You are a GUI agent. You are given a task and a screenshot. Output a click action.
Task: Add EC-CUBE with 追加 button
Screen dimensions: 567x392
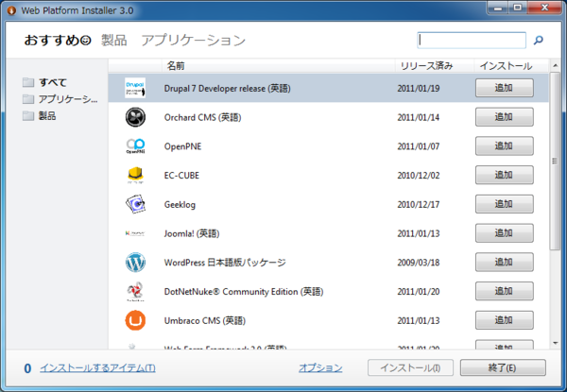[x=504, y=176]
